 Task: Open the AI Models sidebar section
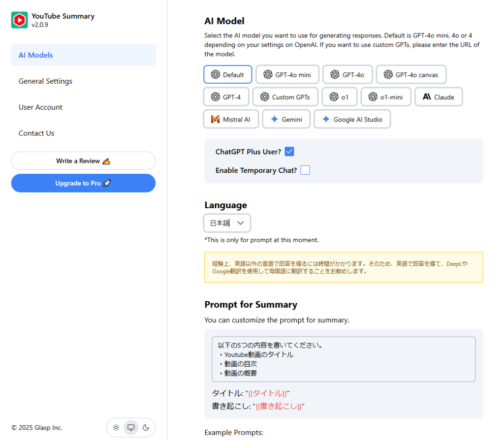point(83,55)
